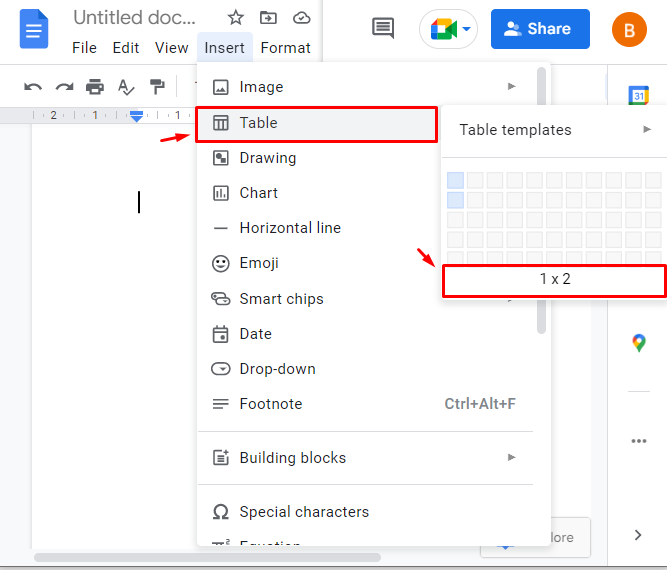The width and height of the screenshot is (667, 570).
Task: Open comment history icon
Action: [x=383, y=28]
